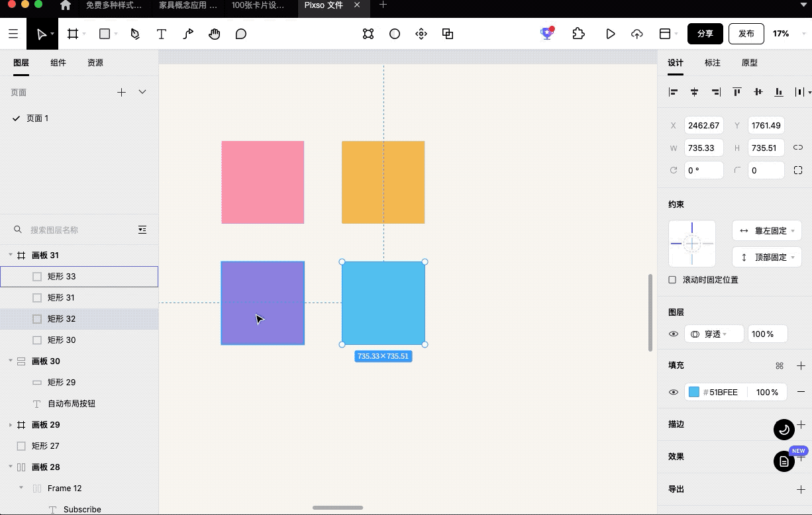The image size is (812, 515).
Task: Toggle the constrain proportions link
Action: (798, 148)
